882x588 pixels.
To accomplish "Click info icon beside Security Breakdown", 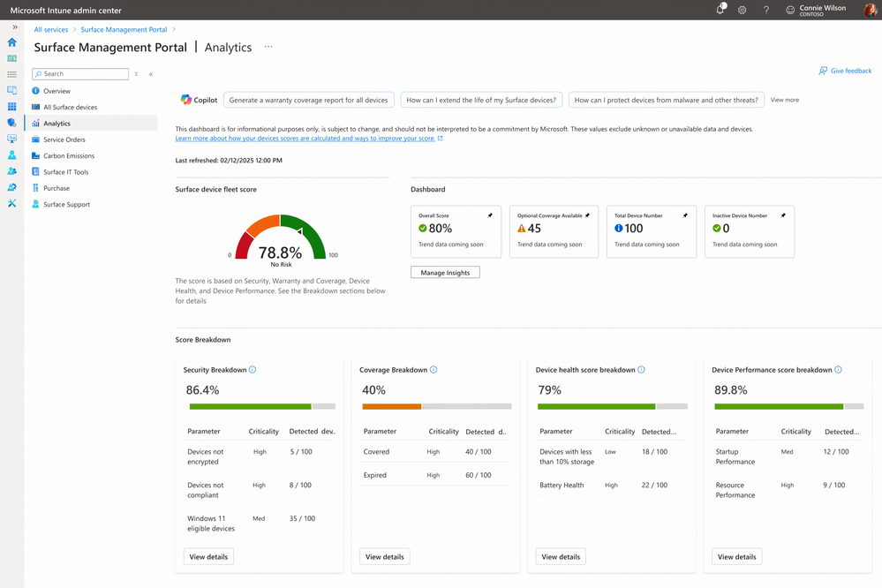I will coord(253,370).
